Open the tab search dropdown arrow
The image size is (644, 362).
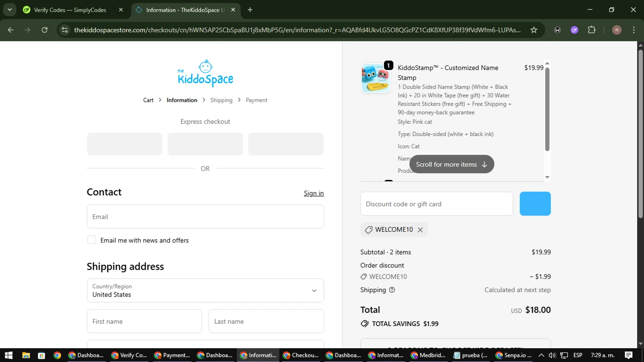click(x=9, y=9)
